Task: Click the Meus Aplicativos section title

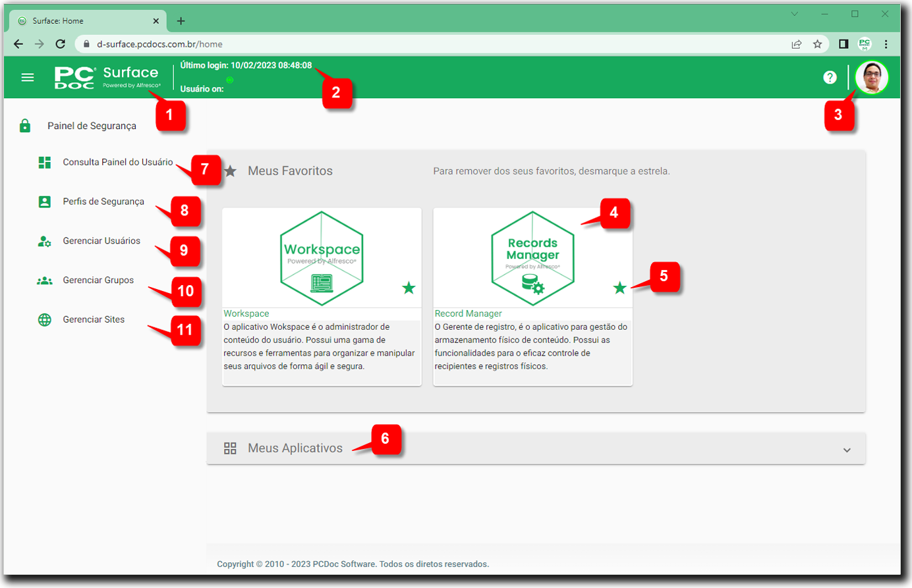Action: tap(295, 448)
